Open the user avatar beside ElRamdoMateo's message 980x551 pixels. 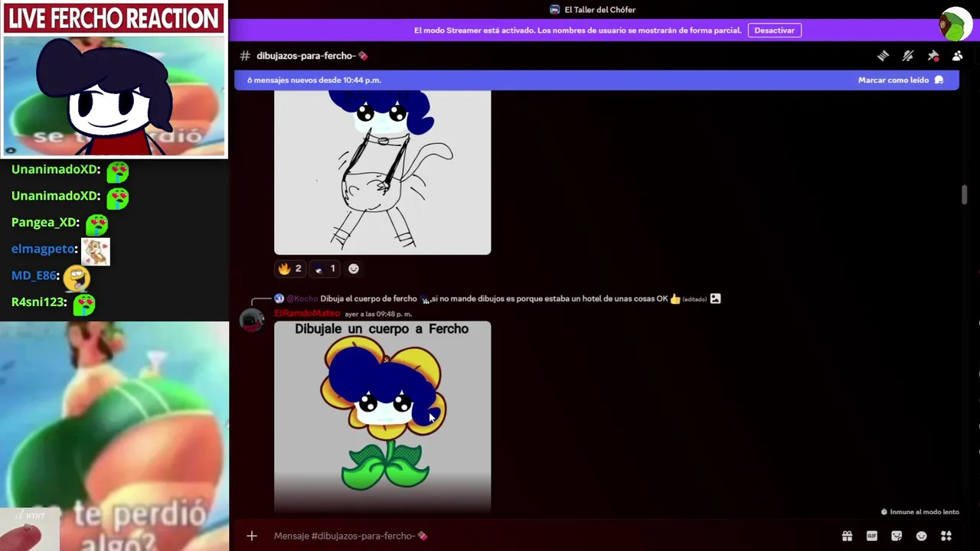(x=252, y=320)
